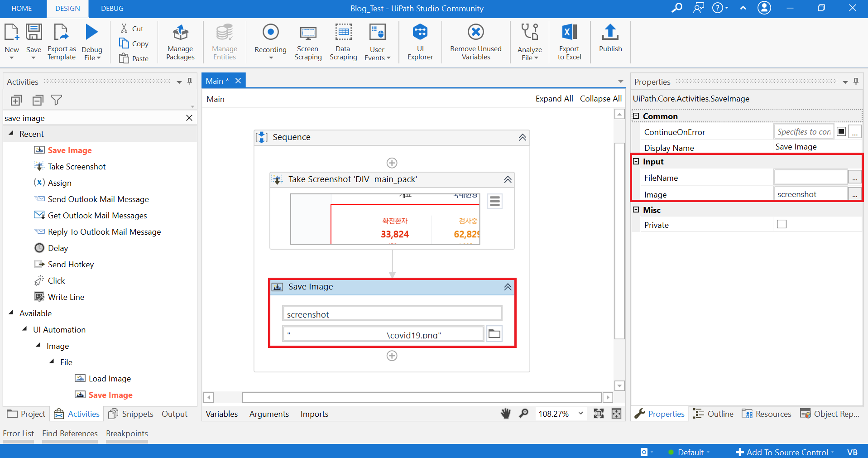This screenshot has width=868, height=458.
Task: Start Recording tool
Action: (270, 41)
